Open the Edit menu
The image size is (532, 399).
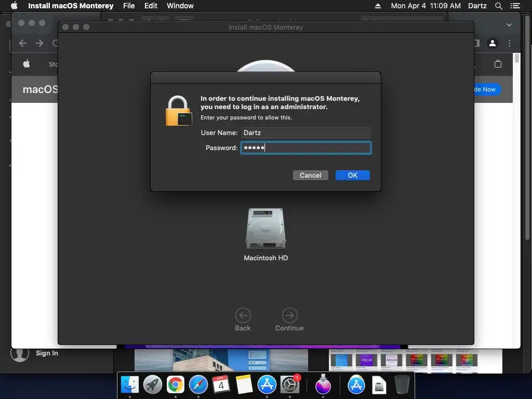pos(151,6)
